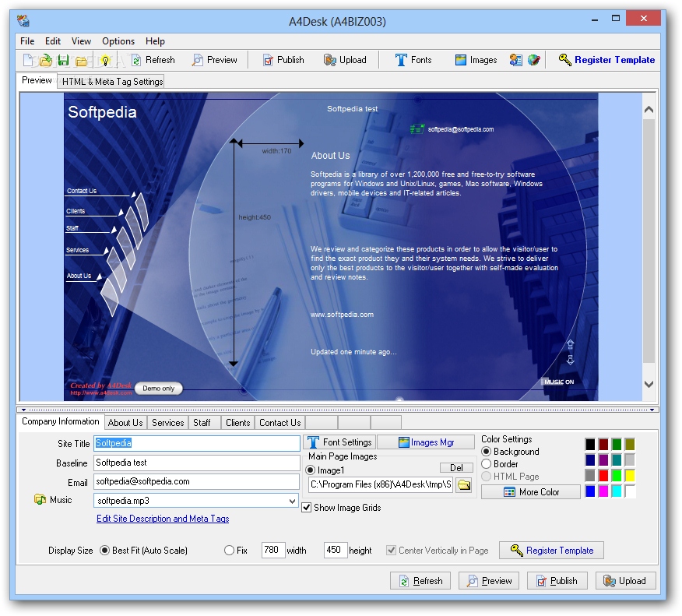
Task: Switch to the Services tab
Action: [168, 422]
